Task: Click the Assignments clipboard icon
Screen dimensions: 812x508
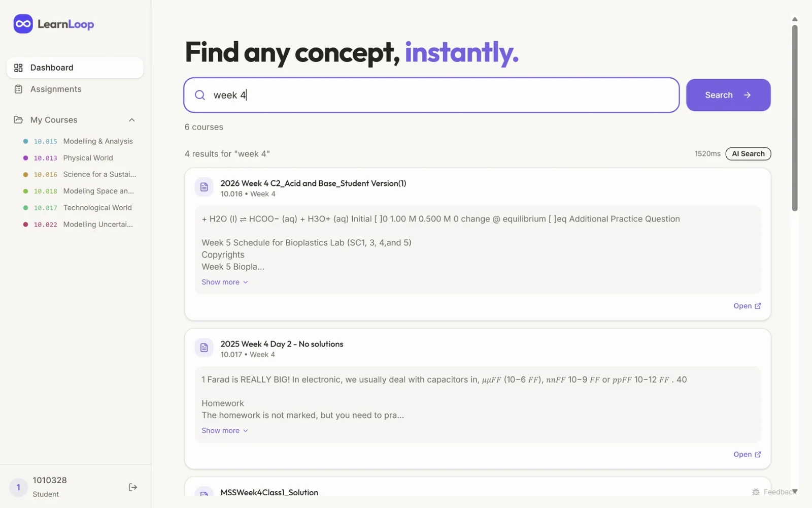Action: 18,89
